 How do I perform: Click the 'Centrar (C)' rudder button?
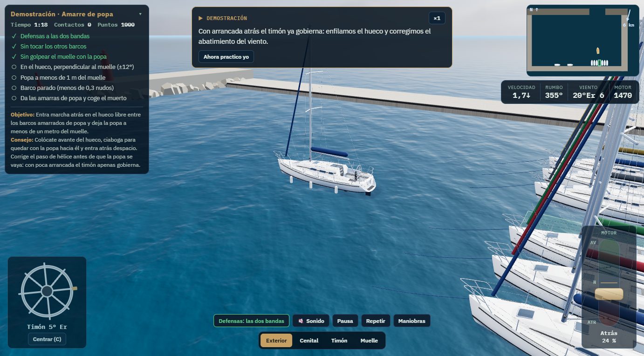point(47,339)
